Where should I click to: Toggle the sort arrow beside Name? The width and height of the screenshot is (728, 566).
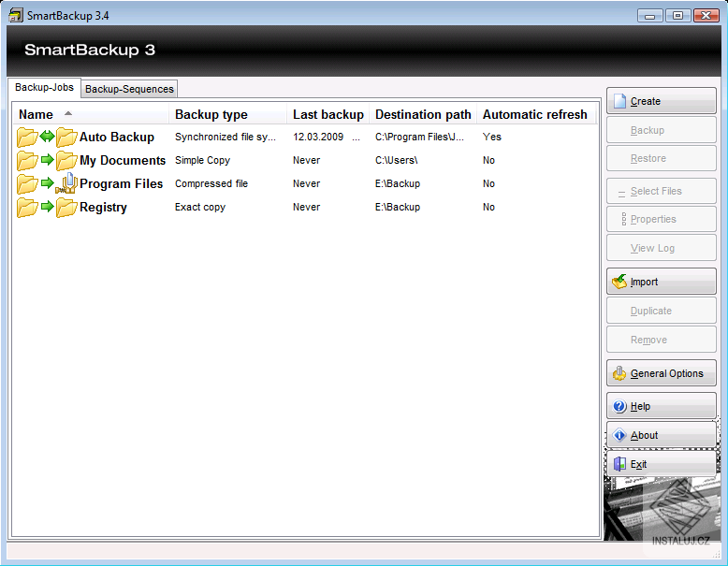coord(68,113)
